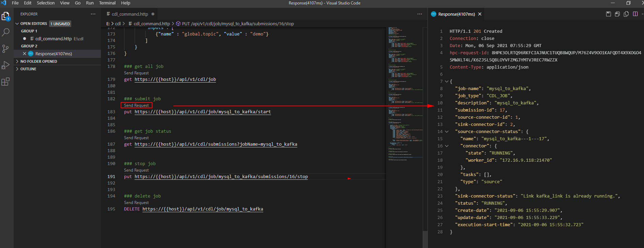Follow the submissions?jobName=mysql_to_kafka URL
This screenshot has height=248, width=644.
(216, 144)
